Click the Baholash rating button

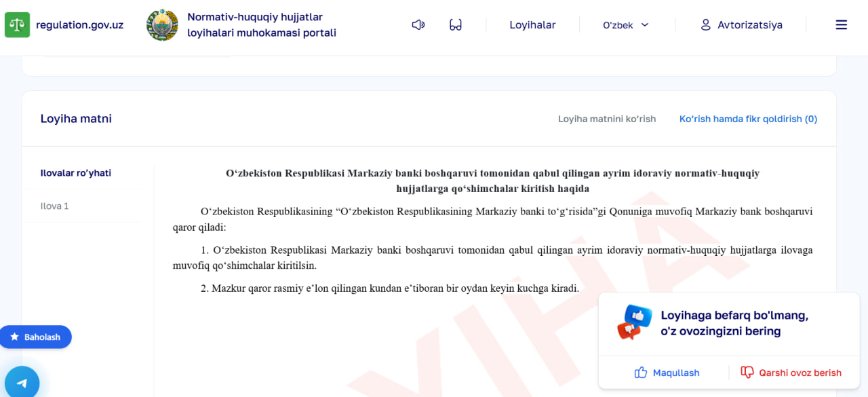35,337
